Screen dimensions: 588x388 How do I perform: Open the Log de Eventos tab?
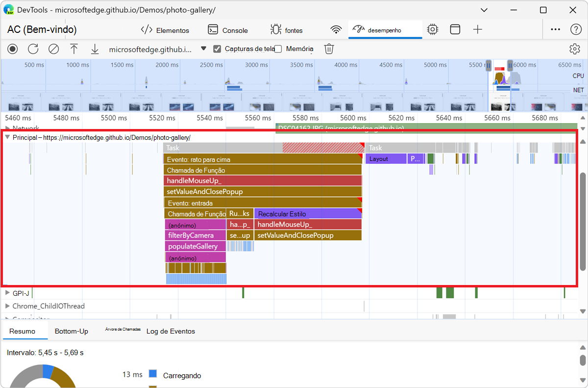point(171,331)
